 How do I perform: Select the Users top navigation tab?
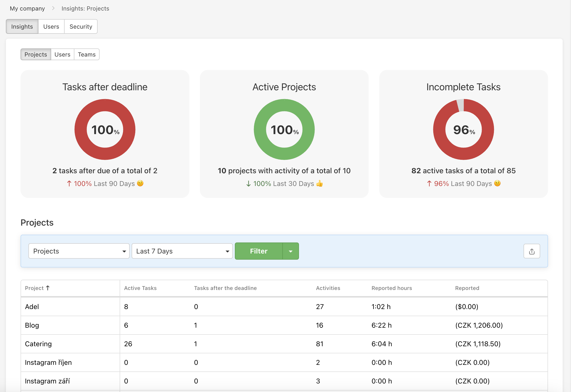[x=51, y=26]
